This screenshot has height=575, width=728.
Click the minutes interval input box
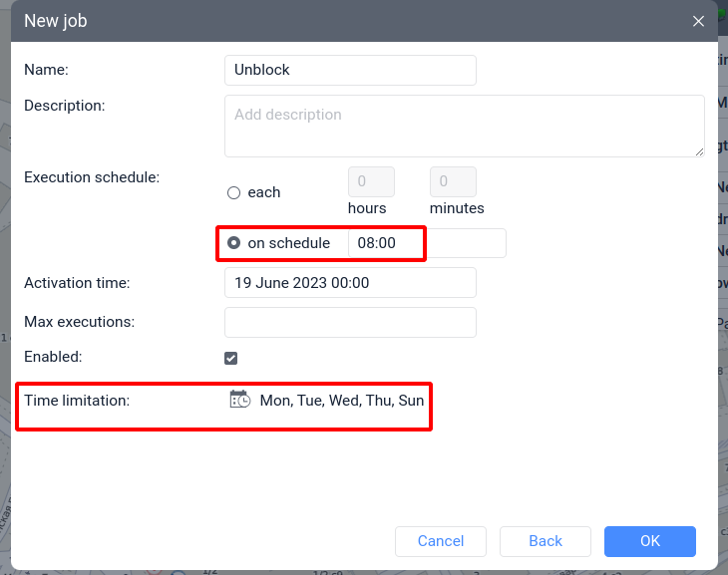click(x=453, y=181)
